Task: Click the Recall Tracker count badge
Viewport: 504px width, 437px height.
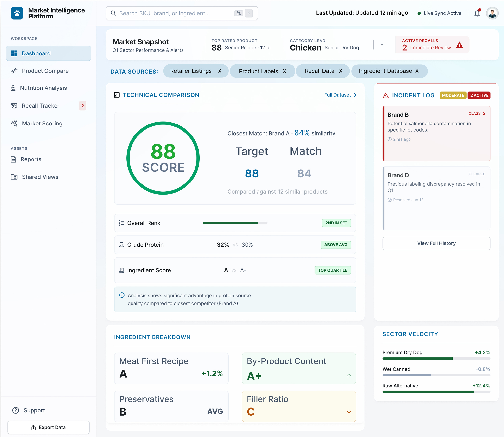Action: [83, 106]
